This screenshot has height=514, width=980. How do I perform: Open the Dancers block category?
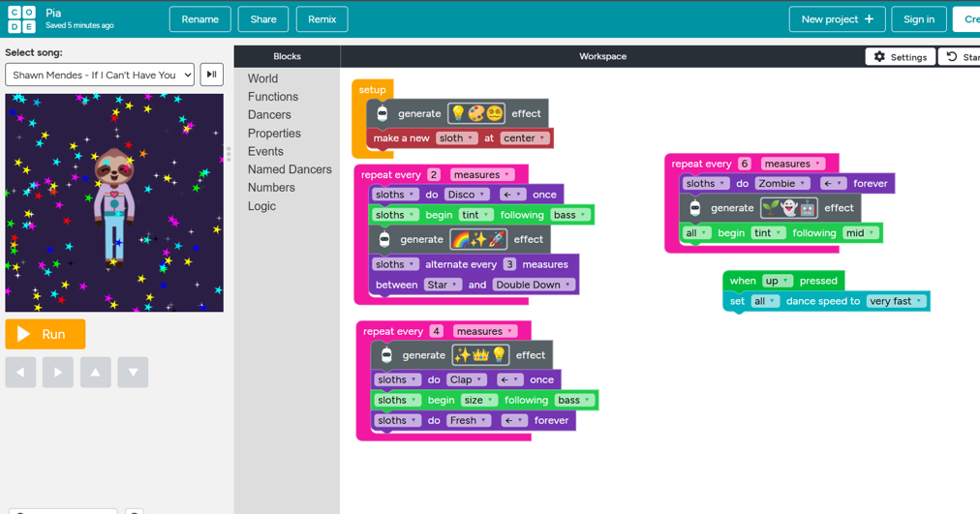(269, 115)
